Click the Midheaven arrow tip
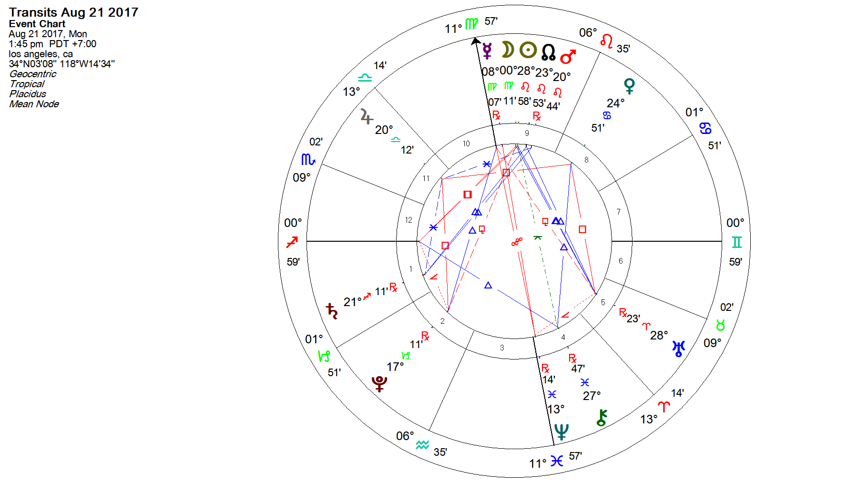This screenshot has height=483, width=868. pyautogui.click(x=475, y=41)
